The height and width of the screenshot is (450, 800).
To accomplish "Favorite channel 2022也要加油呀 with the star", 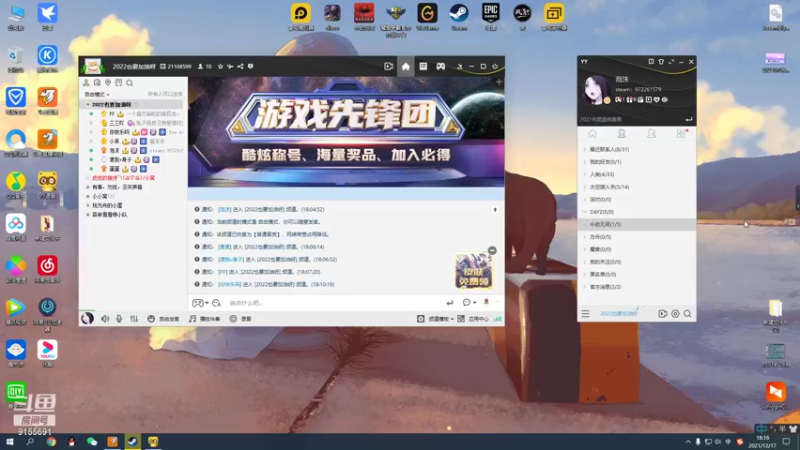I will [x=220, y=66].
